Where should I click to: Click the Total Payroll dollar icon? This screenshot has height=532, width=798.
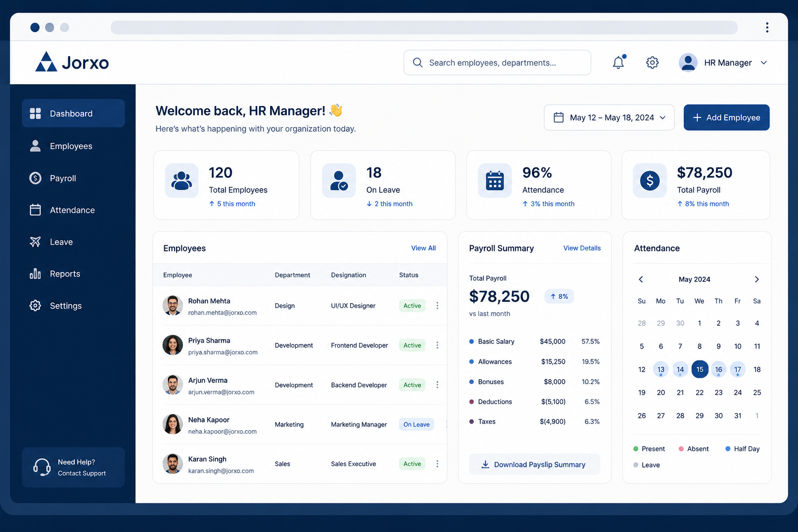(x=650, y=180)
